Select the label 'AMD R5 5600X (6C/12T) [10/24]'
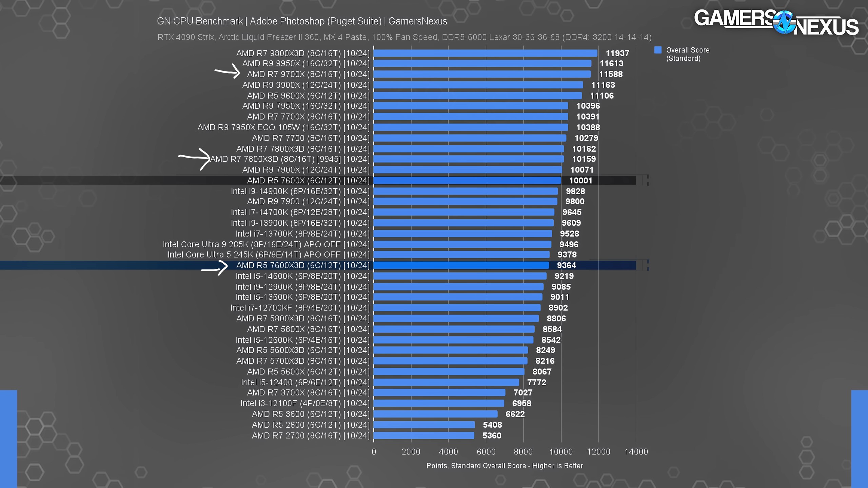The width and height of the screenshot is (868, 488). 308,372
